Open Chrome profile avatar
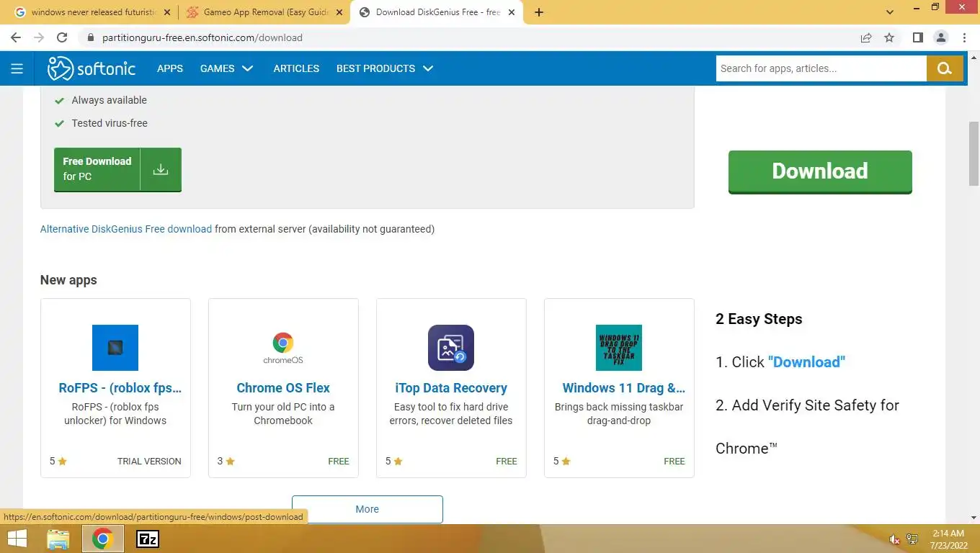The height and width of the screenshot is (553, 980). [x=941, y=37]
